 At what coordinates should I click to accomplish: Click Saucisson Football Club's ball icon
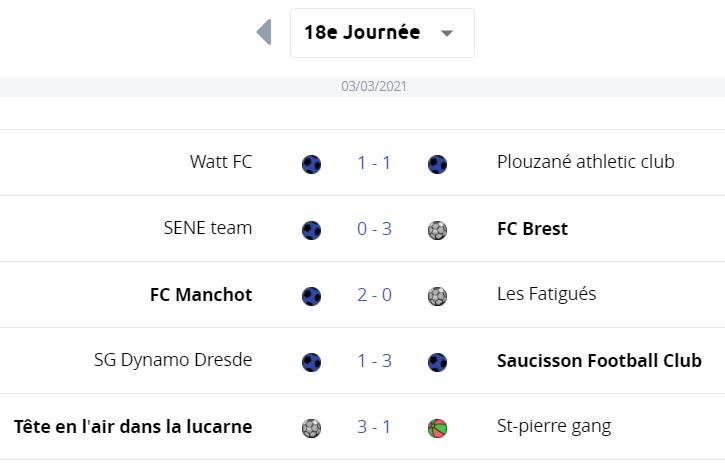coord(437,362)
